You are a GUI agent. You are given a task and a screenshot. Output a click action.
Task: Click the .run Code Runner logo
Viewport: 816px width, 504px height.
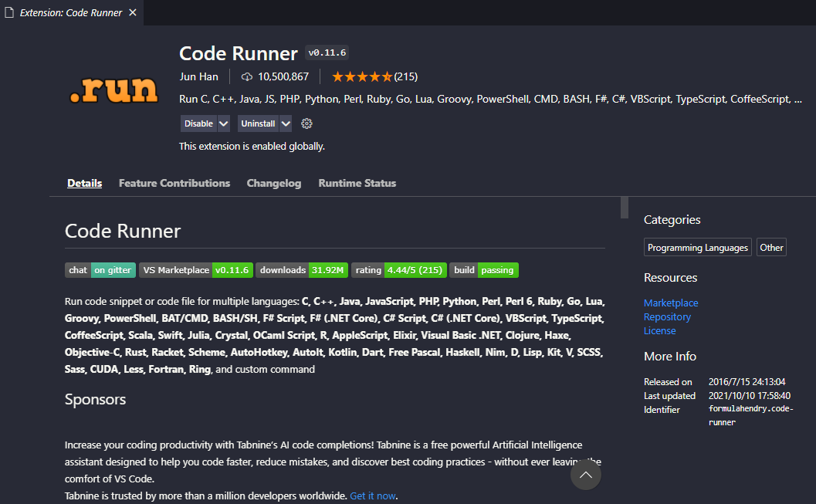[113, 90]
